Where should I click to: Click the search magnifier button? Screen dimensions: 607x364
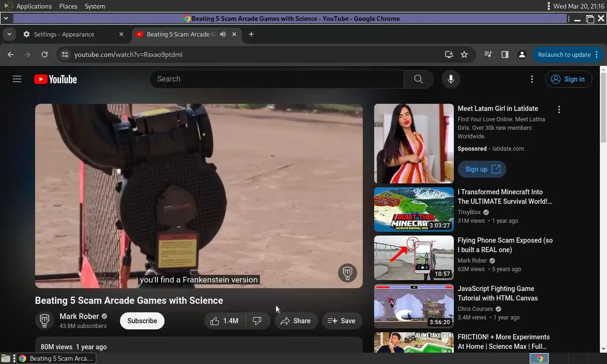(418, 79)
